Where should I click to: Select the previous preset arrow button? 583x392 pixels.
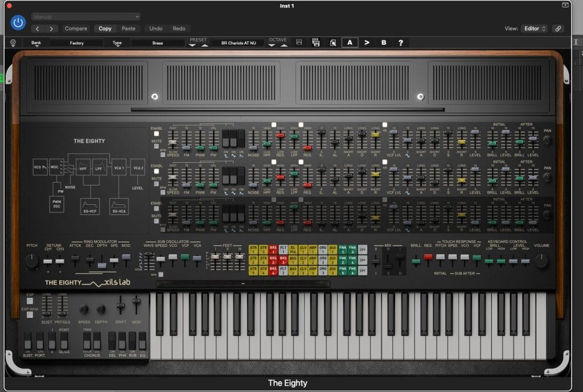tap(192, 46)
